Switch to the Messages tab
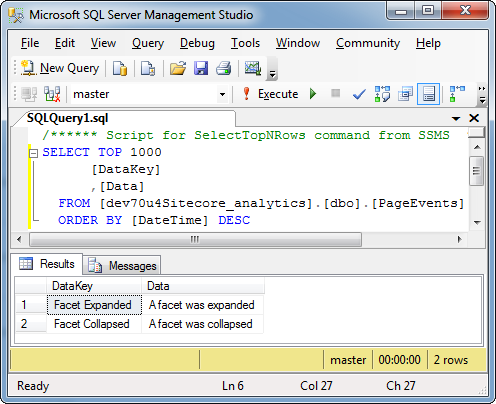The width and height of the screenshot is (496, 404). [122, 266]
